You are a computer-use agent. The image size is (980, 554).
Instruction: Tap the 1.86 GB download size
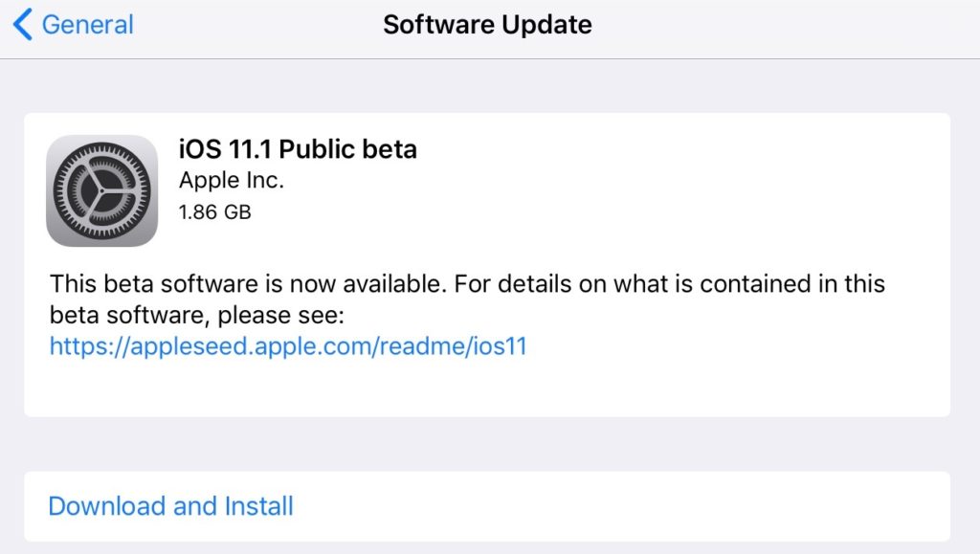[215, 211]
